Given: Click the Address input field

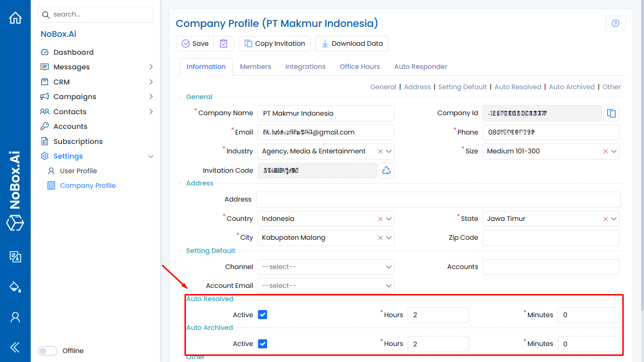Looking at the screenshot, I should tap(438, 199).
